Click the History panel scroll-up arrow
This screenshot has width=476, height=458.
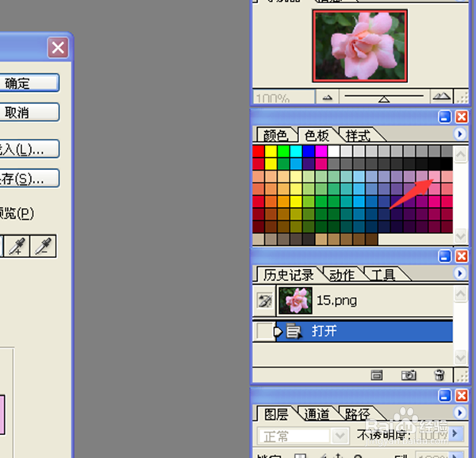[460, 294]
